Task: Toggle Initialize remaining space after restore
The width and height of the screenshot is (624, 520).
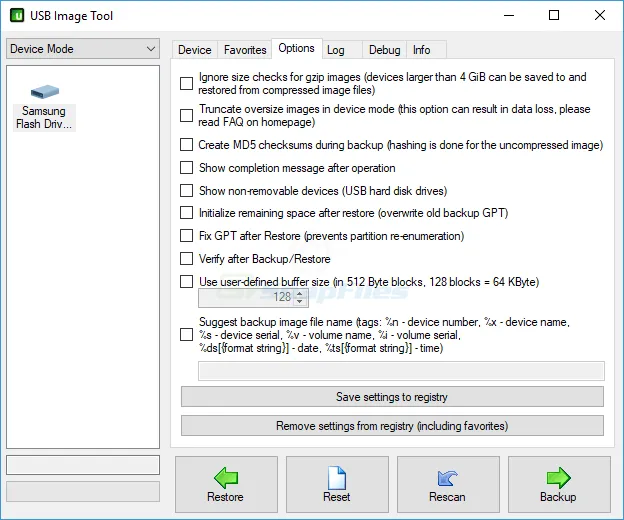Action: coord(186,213)
